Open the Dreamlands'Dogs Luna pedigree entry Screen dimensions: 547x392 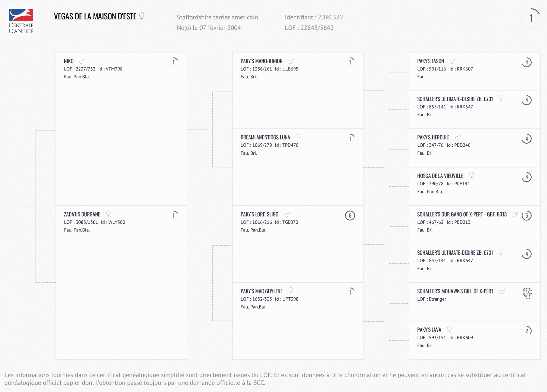265,137
